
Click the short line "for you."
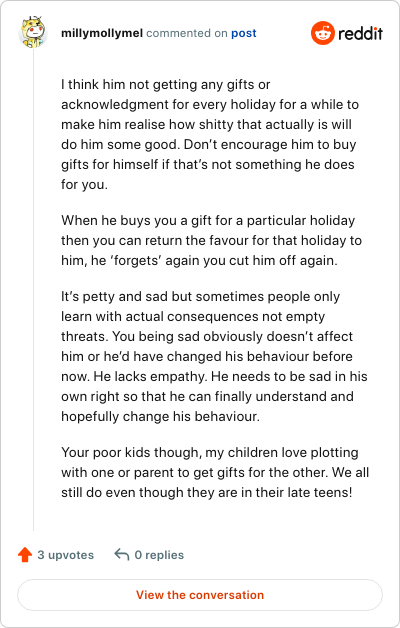coord(84,185)
